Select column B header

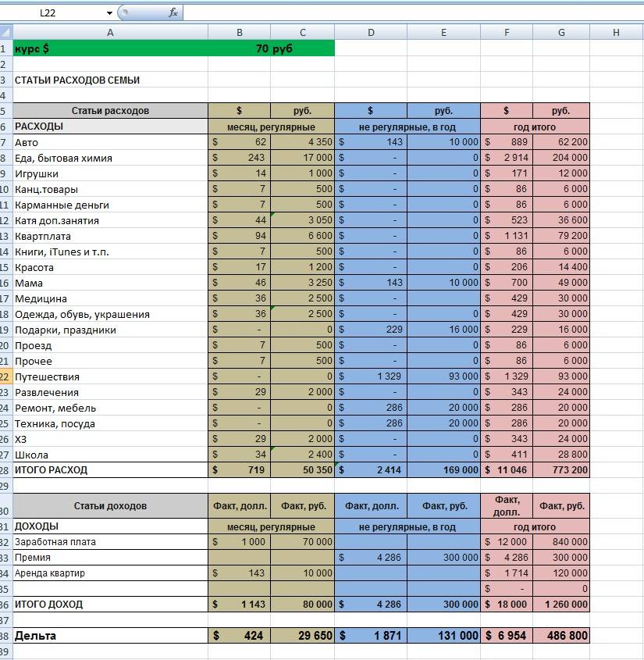[x=239, y=32]
